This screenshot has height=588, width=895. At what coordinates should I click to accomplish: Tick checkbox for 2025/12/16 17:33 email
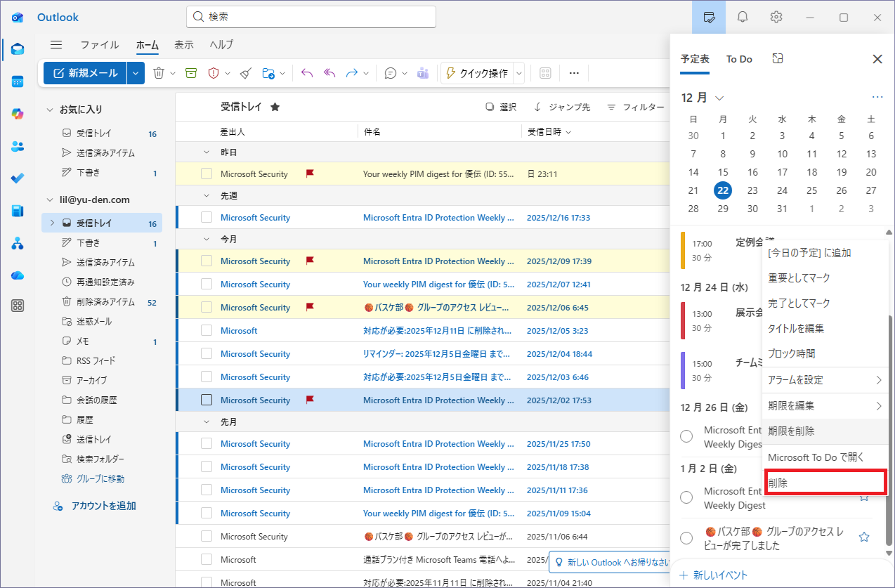coord(207,218)
